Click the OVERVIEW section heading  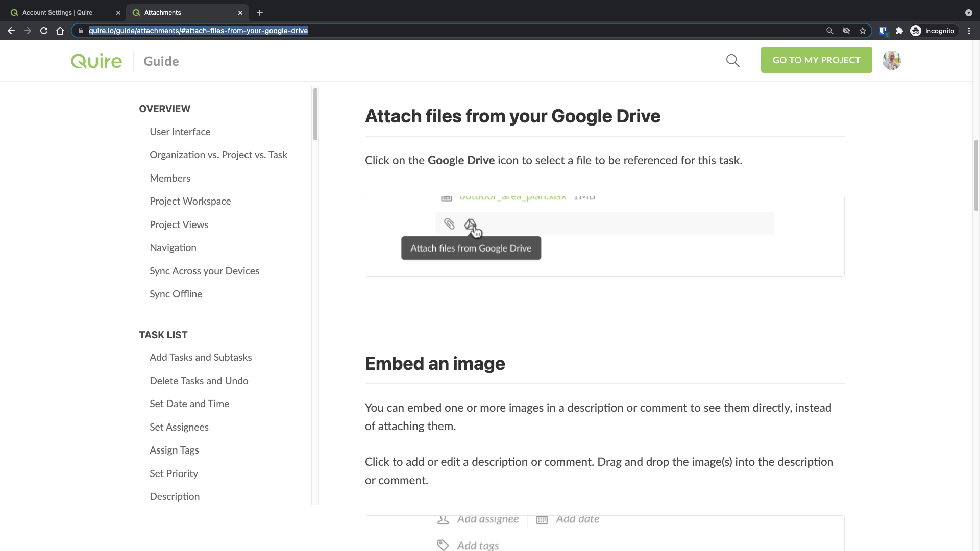pos(165,109)
